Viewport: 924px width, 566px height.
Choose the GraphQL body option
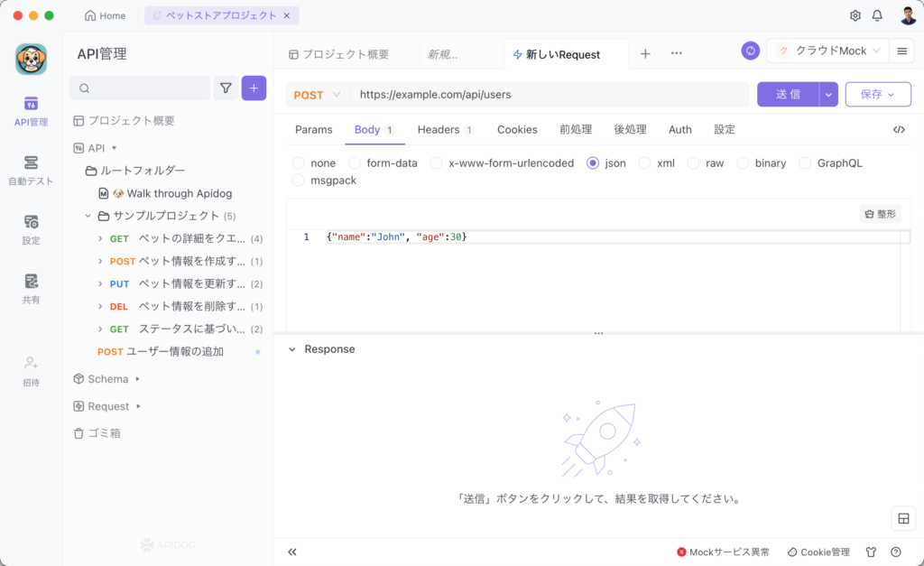(805, 163)
